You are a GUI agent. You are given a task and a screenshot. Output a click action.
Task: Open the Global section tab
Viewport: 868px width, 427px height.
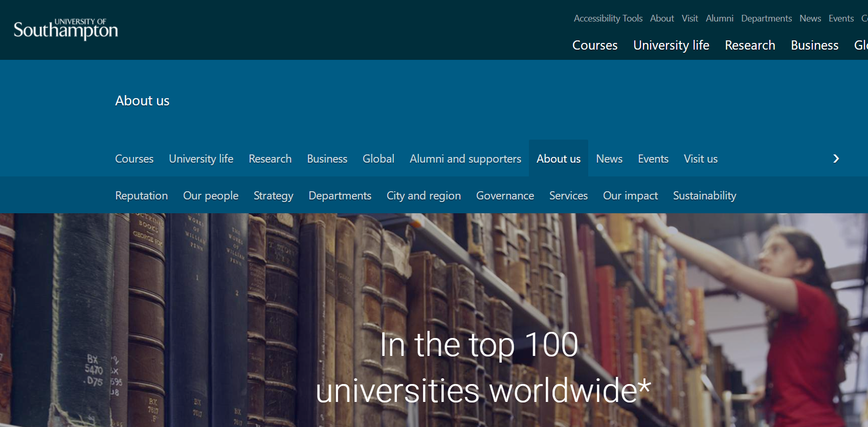coord(378,159)
